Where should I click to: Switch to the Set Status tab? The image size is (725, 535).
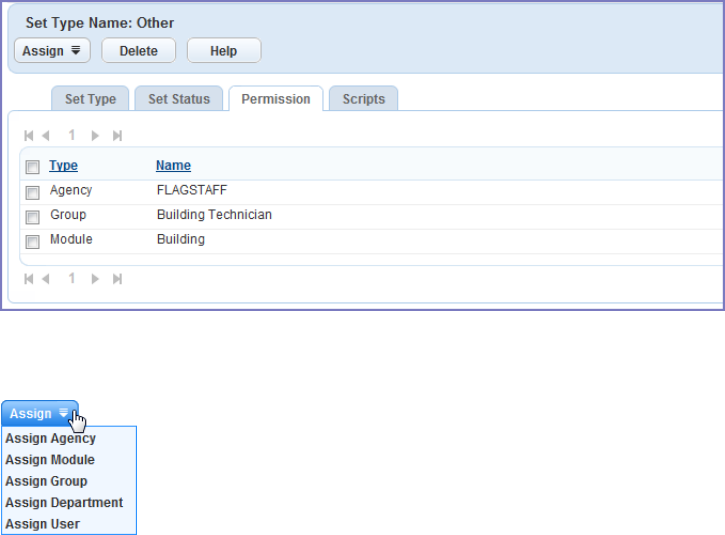click(x=179, y=98)
